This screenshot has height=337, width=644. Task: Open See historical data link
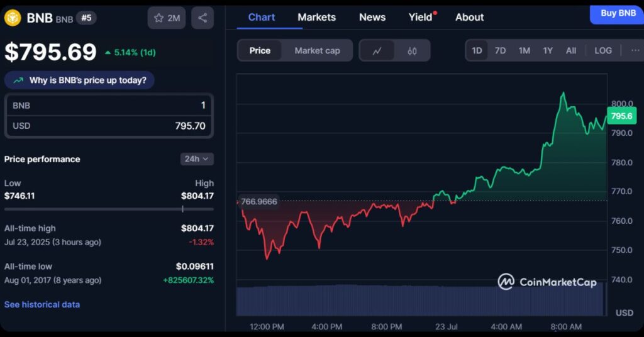(x=42, y=304)
